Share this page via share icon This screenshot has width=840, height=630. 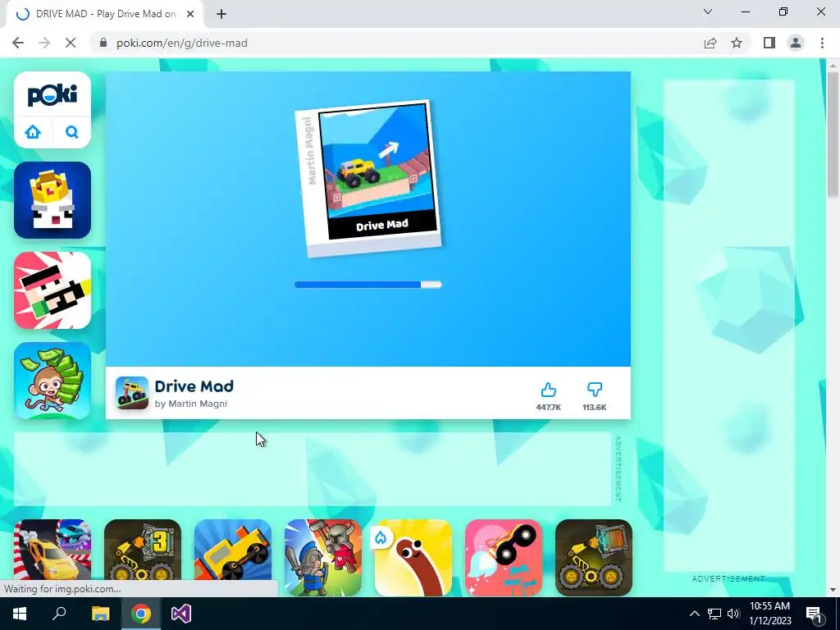710,43
